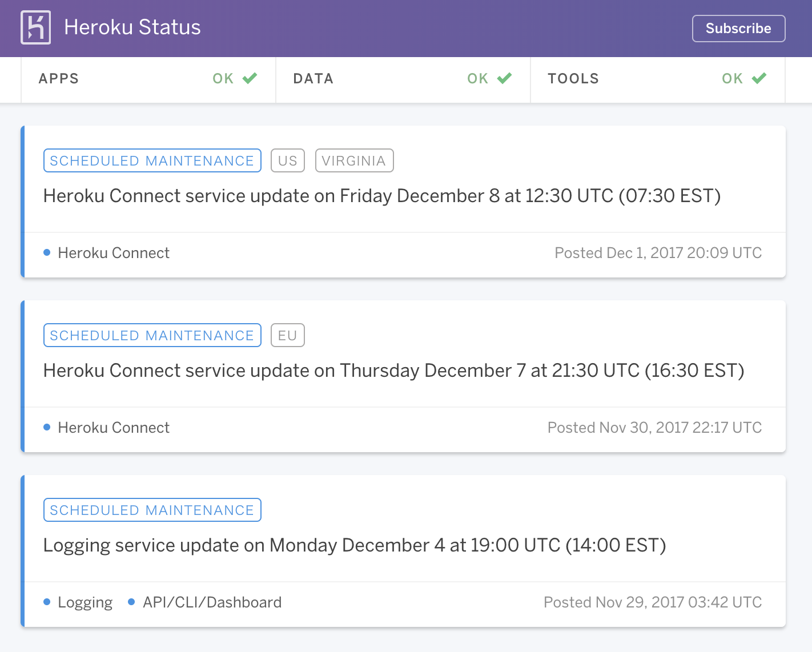Click the blue status dot beside Heroku Connect

pyautogui.click(x=47, y=252)
